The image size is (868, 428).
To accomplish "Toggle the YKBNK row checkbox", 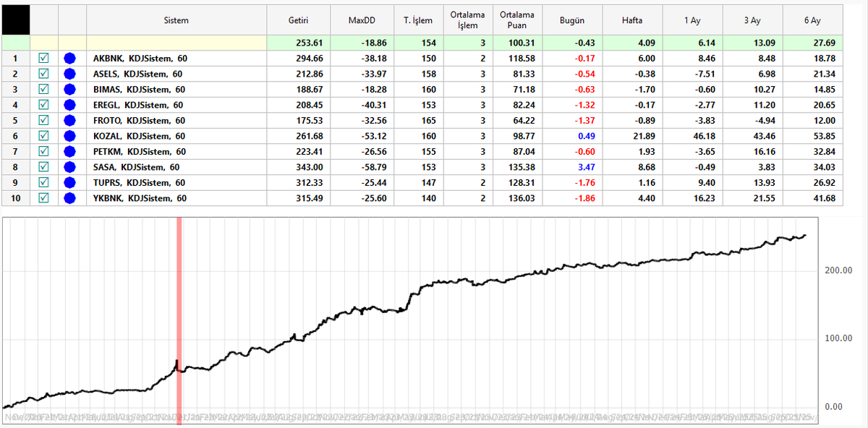I will pyautogui.click(x=43, y=198).
